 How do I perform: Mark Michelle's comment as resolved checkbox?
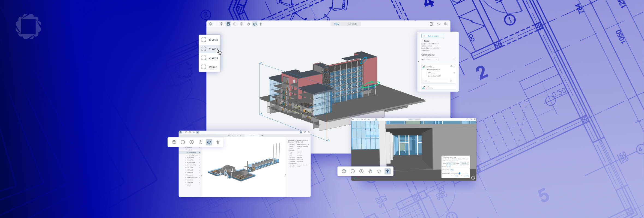[451, 66]
